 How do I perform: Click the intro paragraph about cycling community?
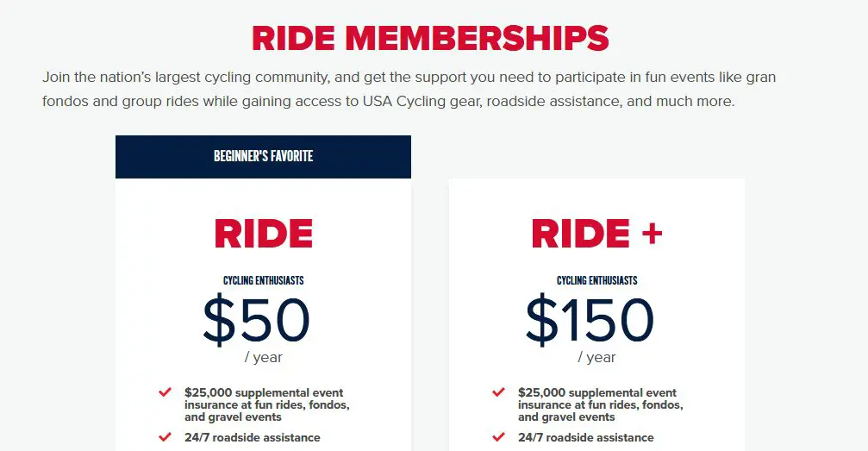pos(409,89)
